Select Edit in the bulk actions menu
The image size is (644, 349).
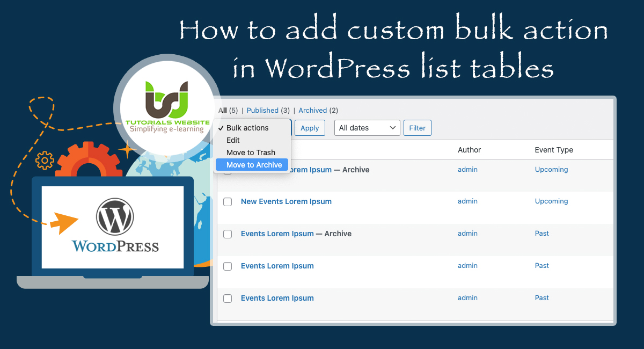click(233, 140)
